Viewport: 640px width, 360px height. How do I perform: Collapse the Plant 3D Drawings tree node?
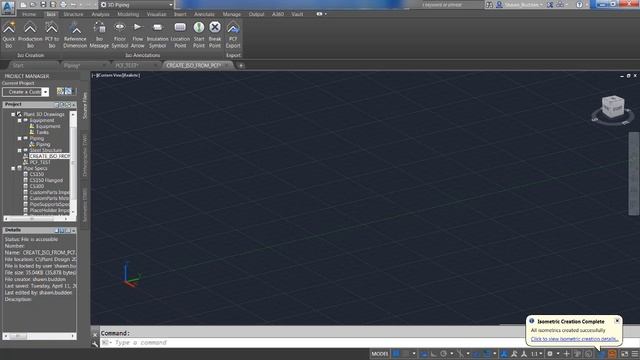pos(13,114)
